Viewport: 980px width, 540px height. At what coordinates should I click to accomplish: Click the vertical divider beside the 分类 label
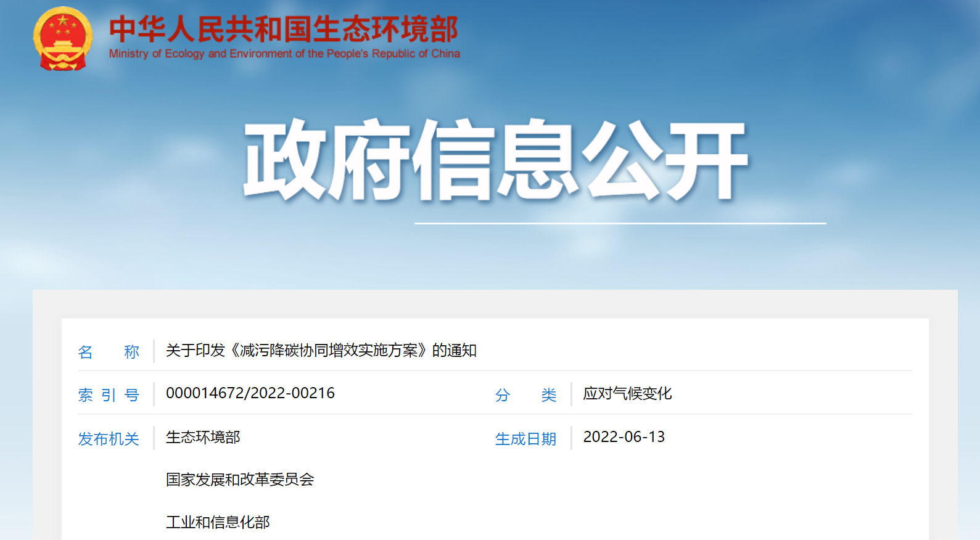pos(571,394)
